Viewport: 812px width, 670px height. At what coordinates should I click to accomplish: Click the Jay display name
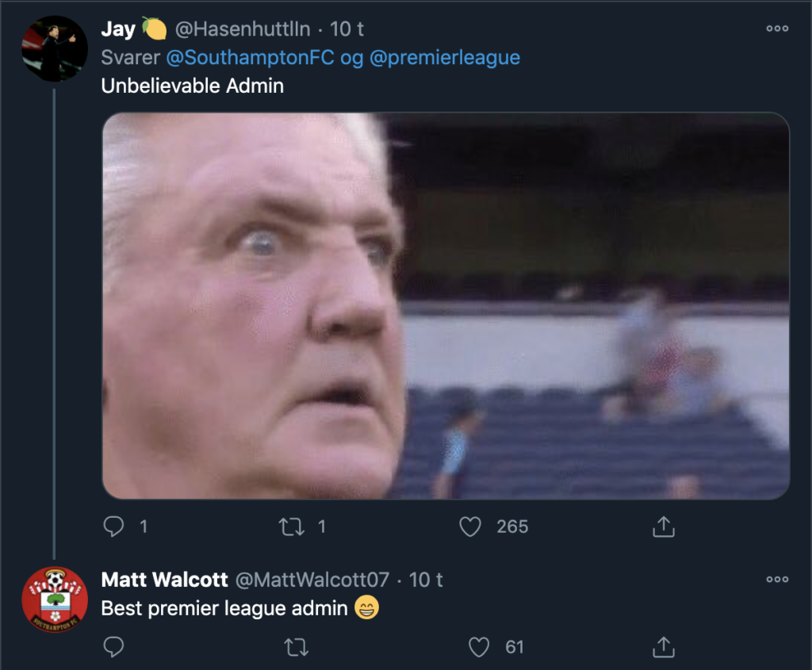click(x=118, y=29)
